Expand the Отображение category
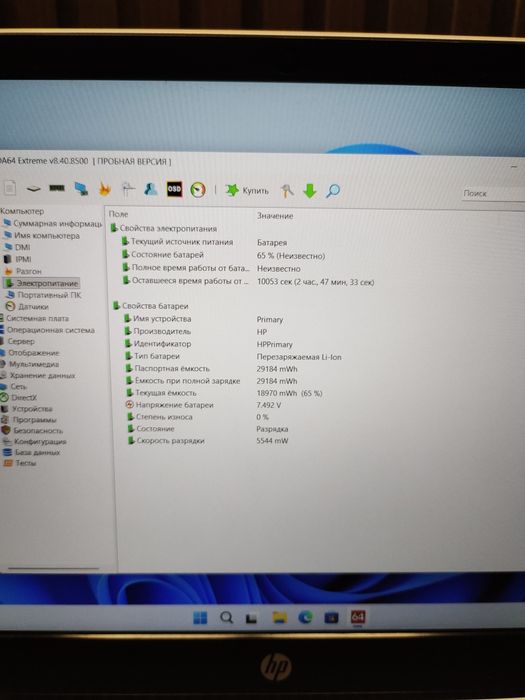The height and width of the screenshot is (700, 525). click(x=29, y=353)
